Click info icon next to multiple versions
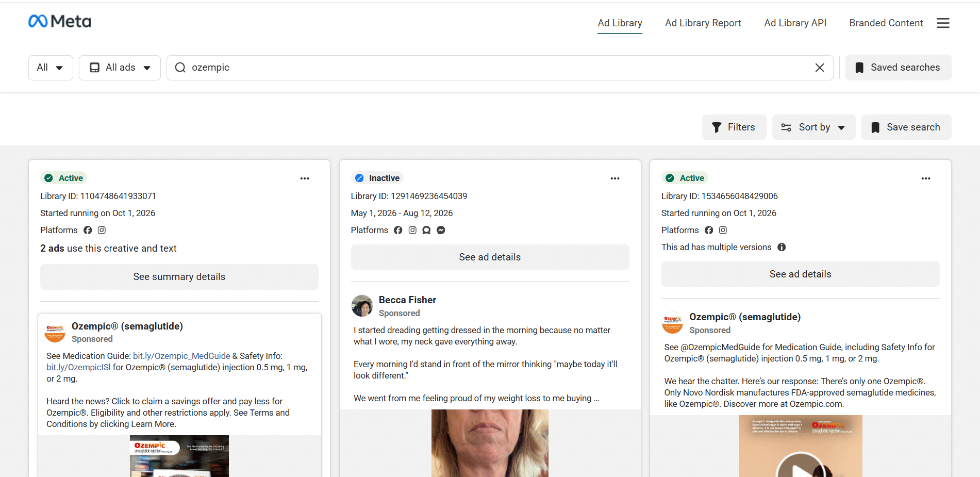980x477 pixels. [x=782, y=247]
